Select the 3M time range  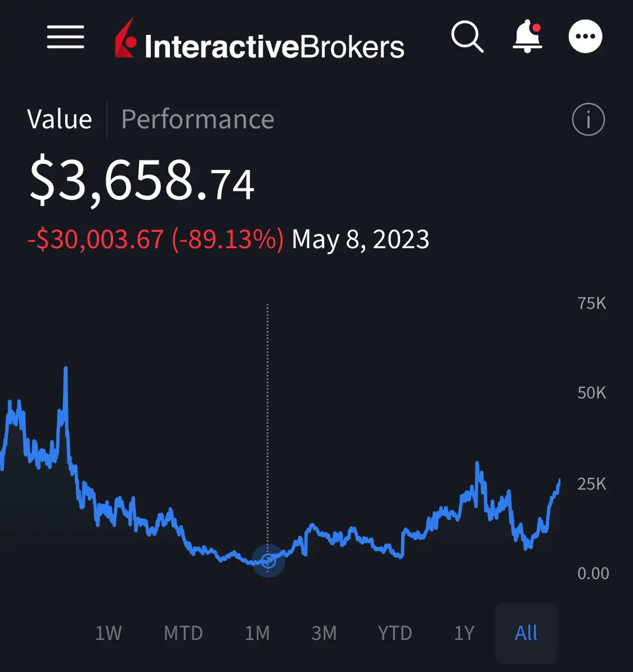coord(324,633)
